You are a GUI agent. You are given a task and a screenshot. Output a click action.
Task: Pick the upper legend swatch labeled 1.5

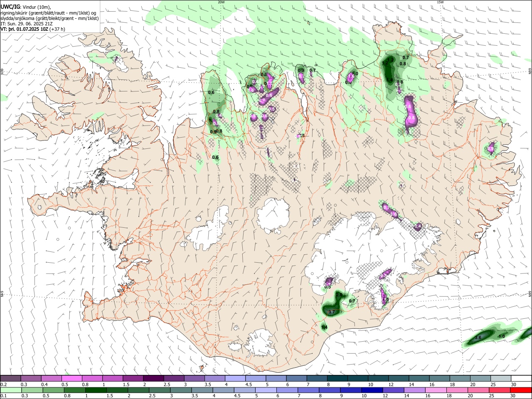point(133,378)
